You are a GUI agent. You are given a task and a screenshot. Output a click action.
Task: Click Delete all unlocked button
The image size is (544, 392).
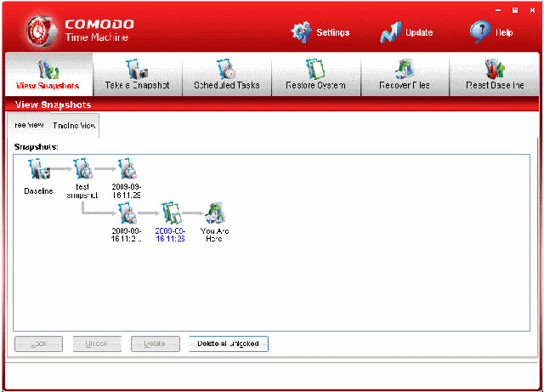click(x=229, y=344)
